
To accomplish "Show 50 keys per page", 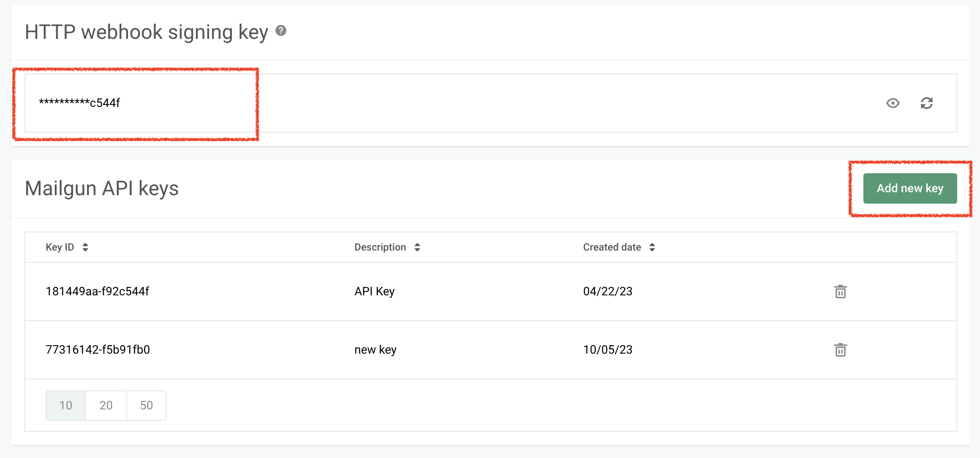I will 146,406.
